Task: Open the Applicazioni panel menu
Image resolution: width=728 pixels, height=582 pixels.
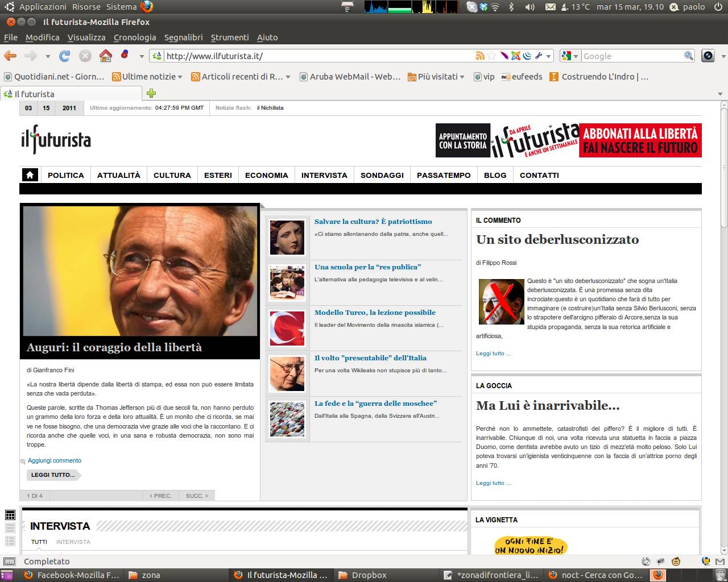Action: [x=43, y=7]
